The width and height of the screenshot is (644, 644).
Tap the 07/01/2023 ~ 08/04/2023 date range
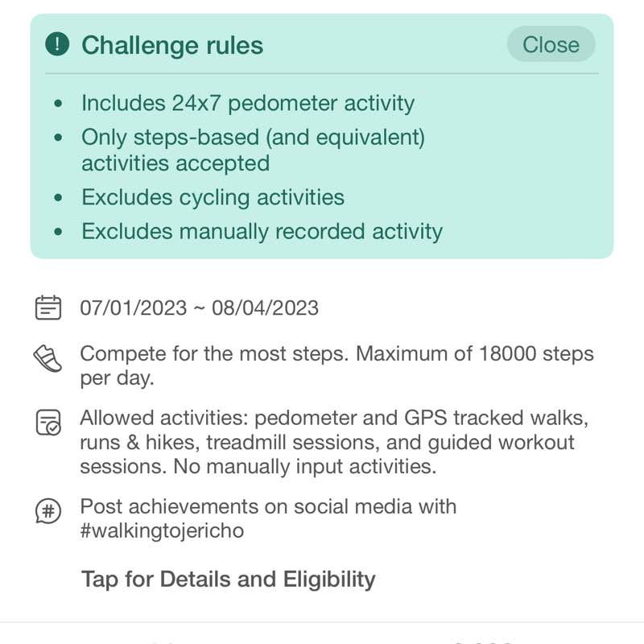[199, 308]
